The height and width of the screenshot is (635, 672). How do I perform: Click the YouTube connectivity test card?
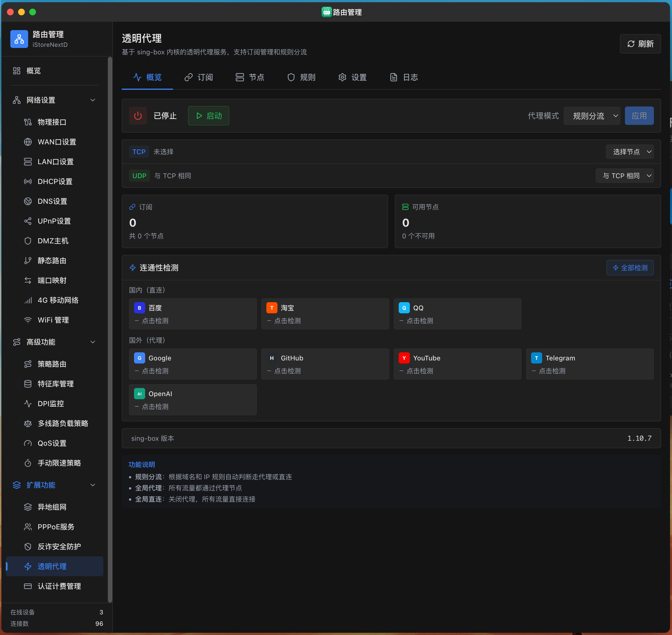(x=457, y=364)
